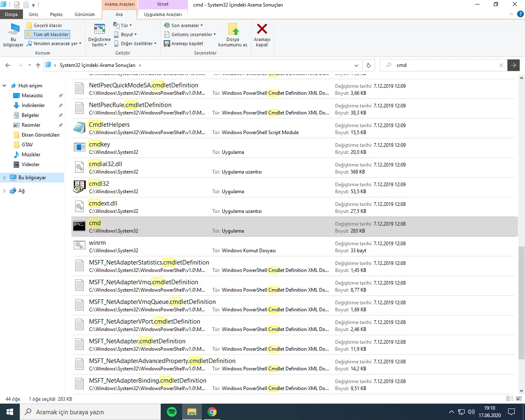Open the volume control in system tray
This screenshot has width=525, height=420.
click(471, 412)
